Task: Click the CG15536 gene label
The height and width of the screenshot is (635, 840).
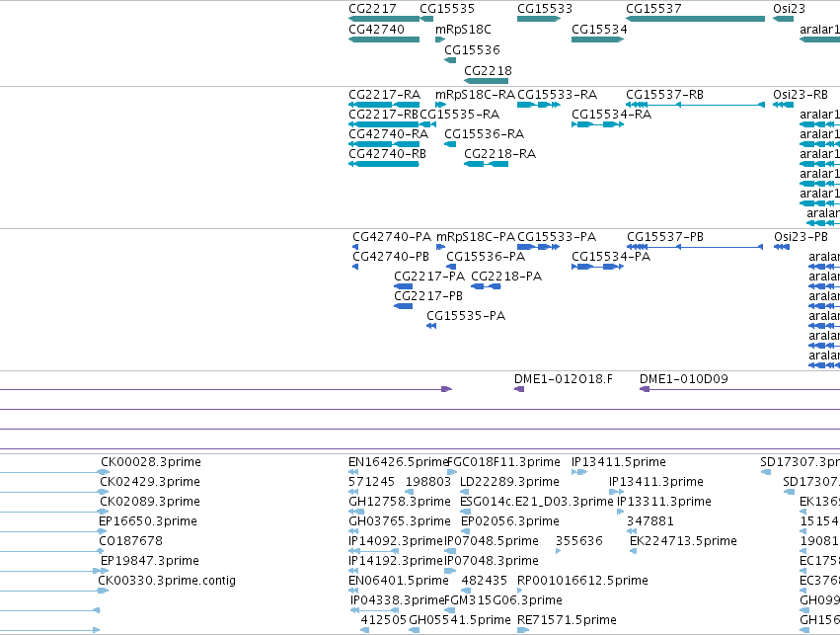Action: pos(472,49)
